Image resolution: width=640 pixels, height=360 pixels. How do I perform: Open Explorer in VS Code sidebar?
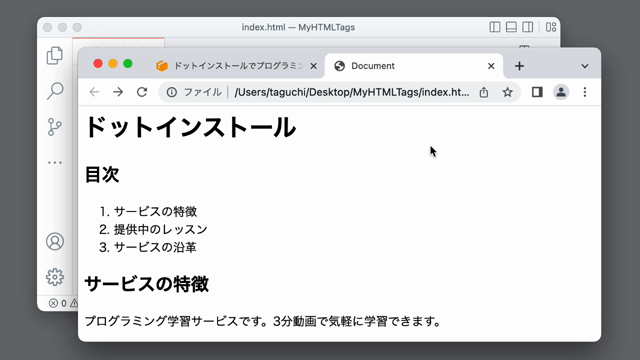click(55, 55)
